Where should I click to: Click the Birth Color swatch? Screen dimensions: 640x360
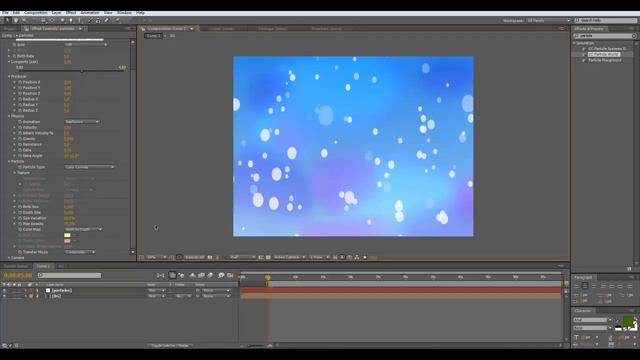pos(67,235)
